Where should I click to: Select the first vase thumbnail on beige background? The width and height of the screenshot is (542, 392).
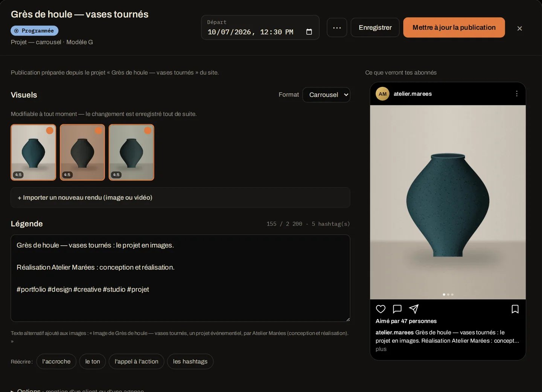coord(33,152)
